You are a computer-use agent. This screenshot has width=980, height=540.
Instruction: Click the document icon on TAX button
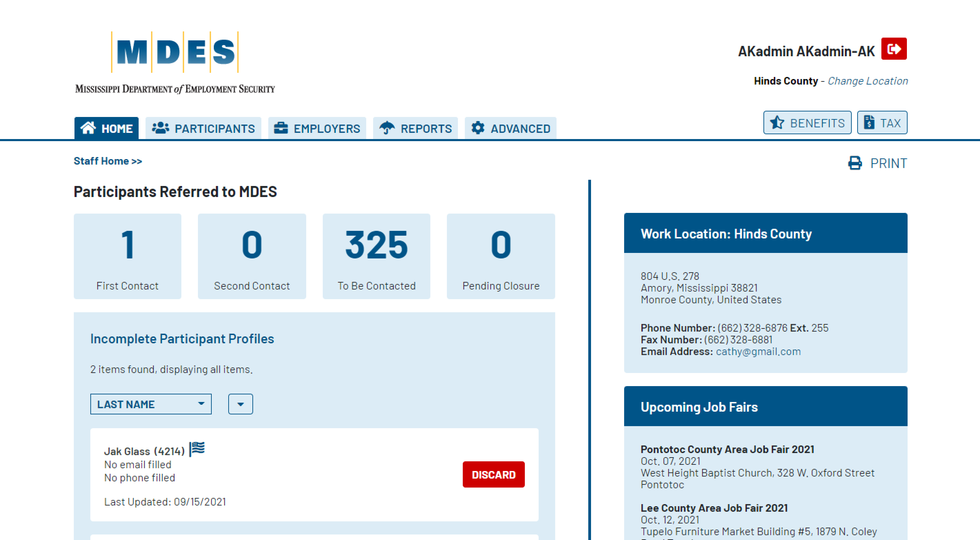point(869,122)
